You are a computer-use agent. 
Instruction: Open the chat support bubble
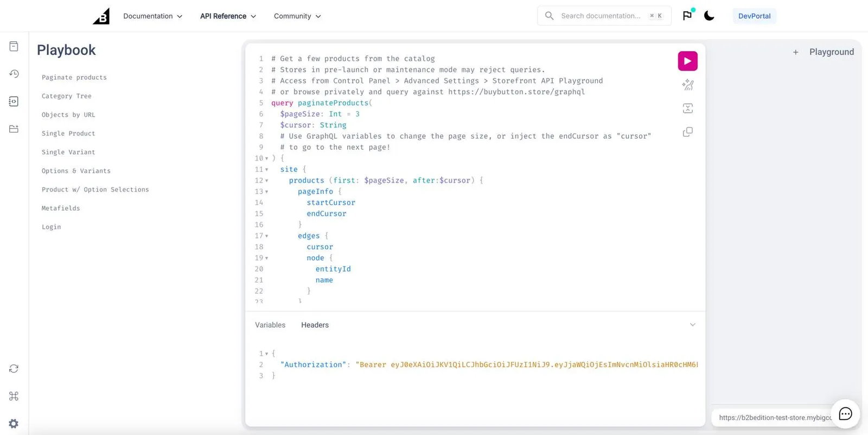tap(845, 414)
